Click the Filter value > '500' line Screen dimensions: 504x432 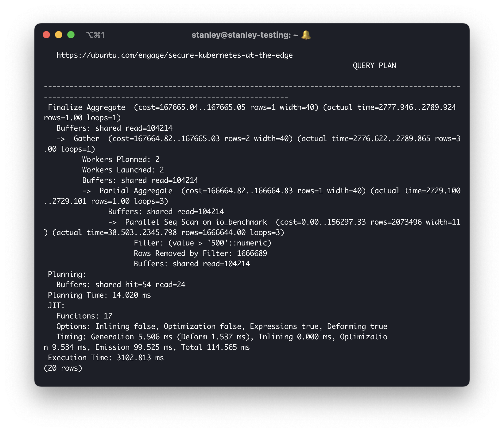pyautogui.click(x=202, y=243)
